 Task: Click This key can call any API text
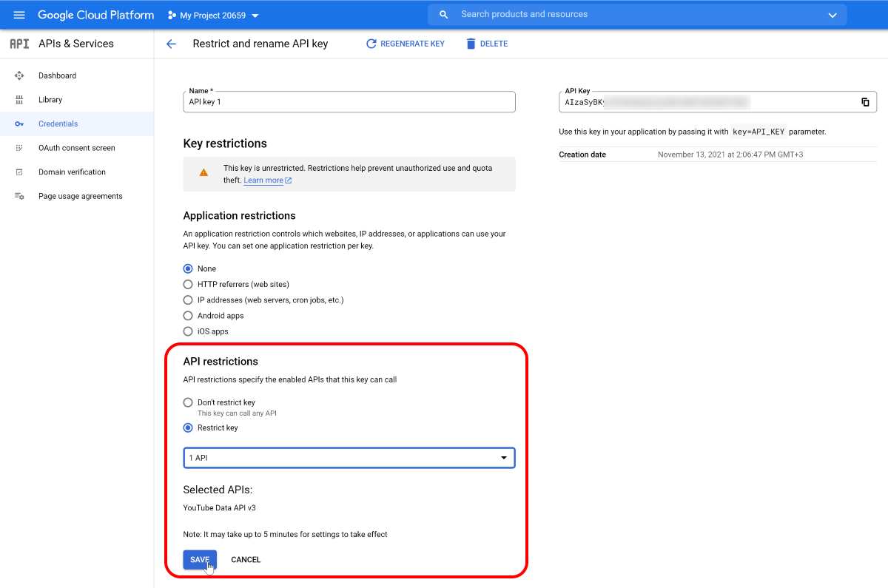(237, 413)
